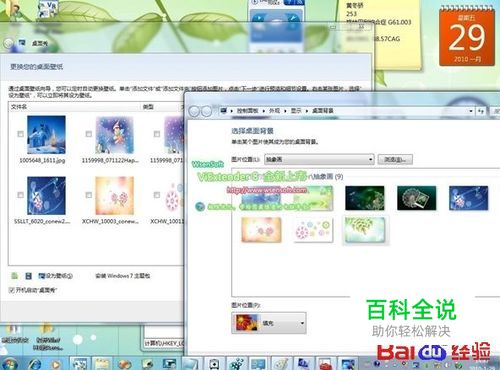Open the orange calendar gadget showing 29
500x370 pixels.
(x=467, y=36)
